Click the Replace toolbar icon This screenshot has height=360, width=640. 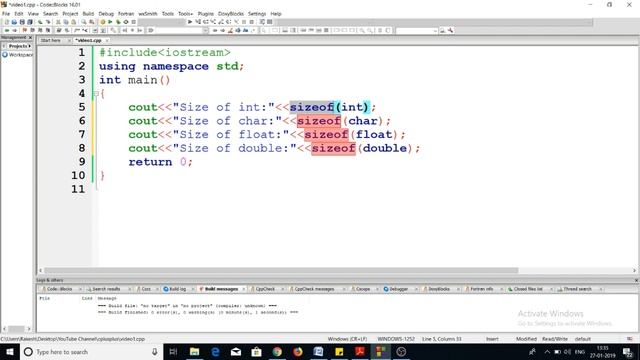tap(92, 22)
